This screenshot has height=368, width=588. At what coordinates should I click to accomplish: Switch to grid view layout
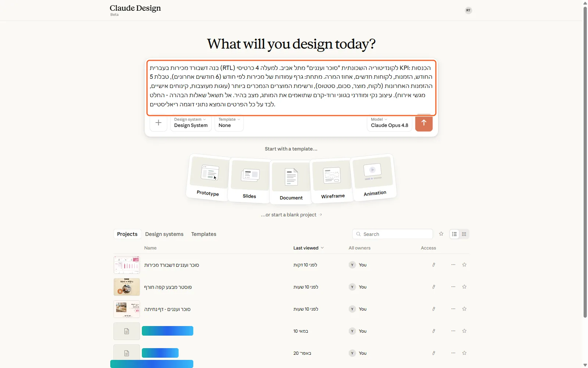[x=464, y=234]
